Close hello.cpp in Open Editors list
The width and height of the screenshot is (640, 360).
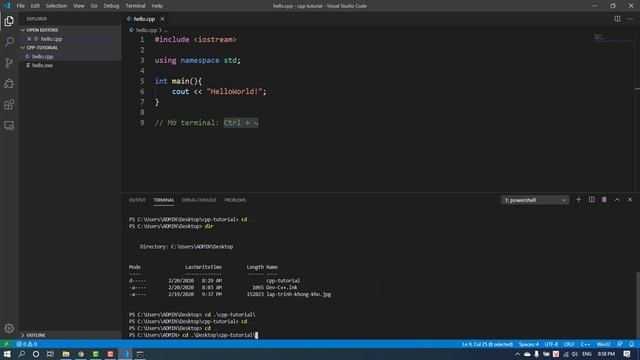point(29,39)
